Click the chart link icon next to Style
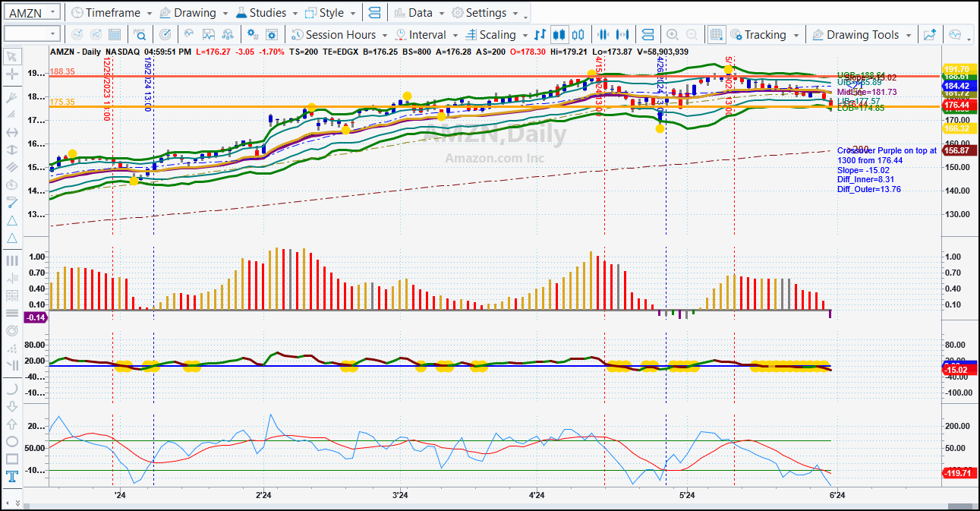This screenshot has height=511, width=980. point(373,13)
